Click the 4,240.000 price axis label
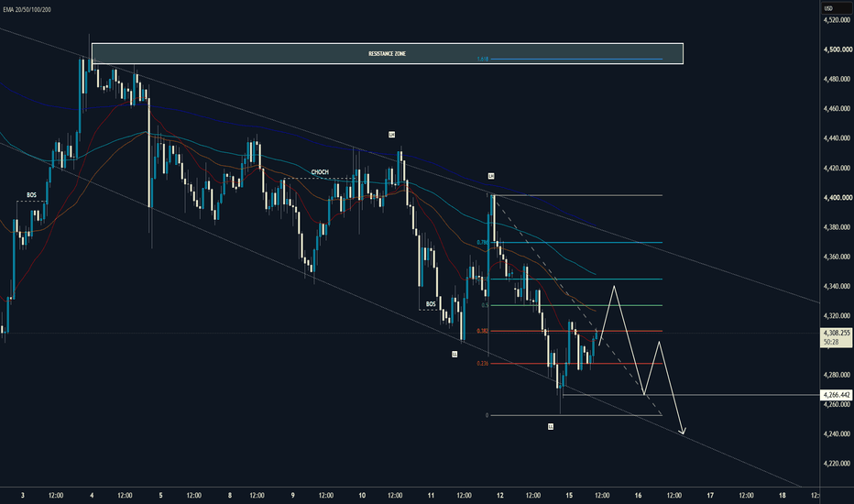The image size is (854, 504). pos(838,433)
